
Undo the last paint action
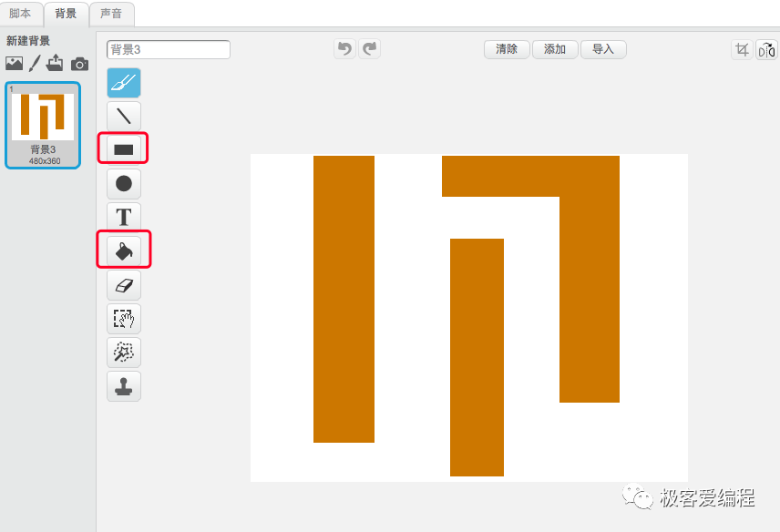tap(344, 48)
